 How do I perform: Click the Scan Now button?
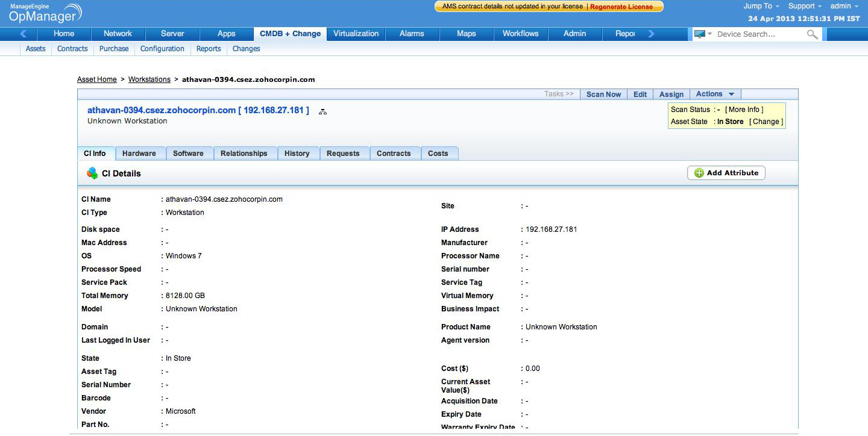tap(603, 95)
